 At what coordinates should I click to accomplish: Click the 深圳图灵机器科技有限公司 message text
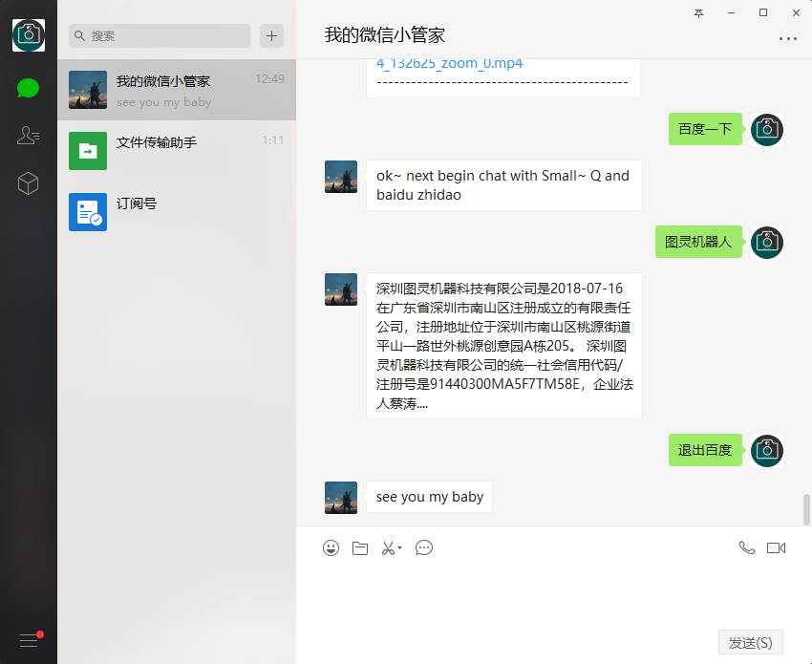tap(503, 346)
